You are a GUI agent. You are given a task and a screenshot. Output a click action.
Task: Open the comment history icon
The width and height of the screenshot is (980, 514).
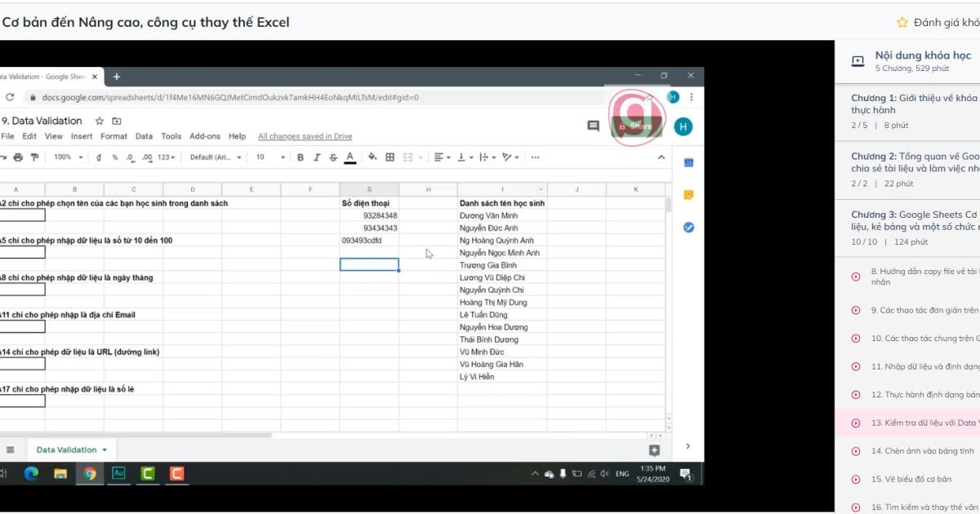594,126
